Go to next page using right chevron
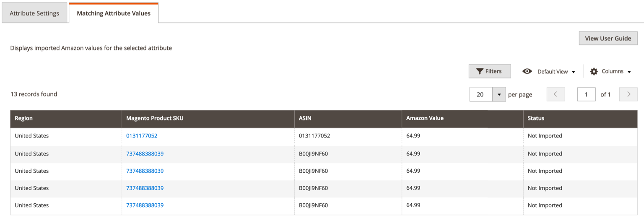Screen dimensions: 644x218 628,94
